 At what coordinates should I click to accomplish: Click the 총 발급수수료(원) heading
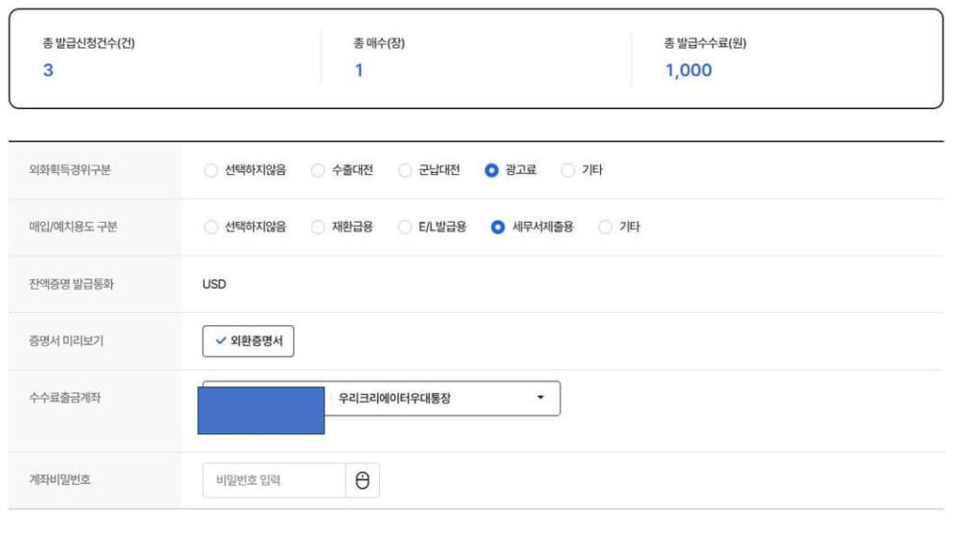point(705,43)
